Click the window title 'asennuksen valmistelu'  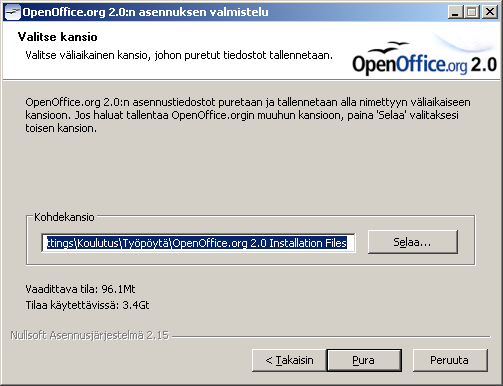203,12
